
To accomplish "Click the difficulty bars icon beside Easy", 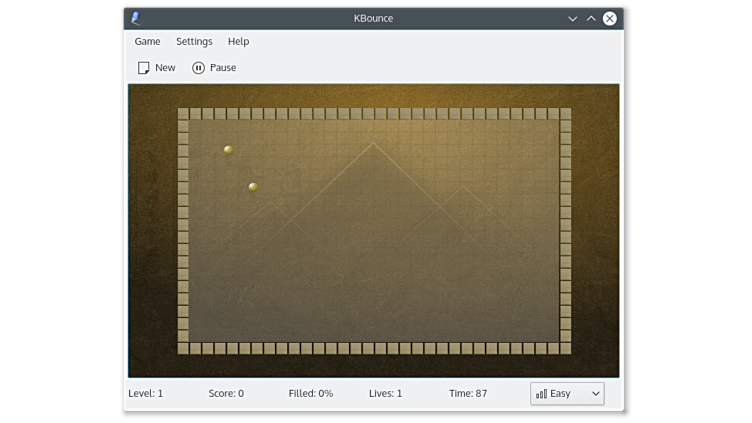I will click(541, 394).
